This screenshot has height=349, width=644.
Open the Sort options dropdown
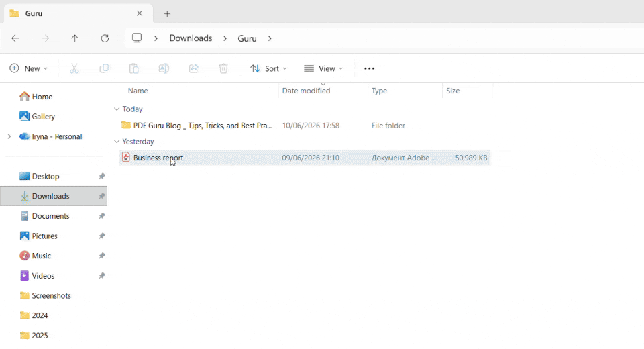pyautogui.click(x=268, y=68)
